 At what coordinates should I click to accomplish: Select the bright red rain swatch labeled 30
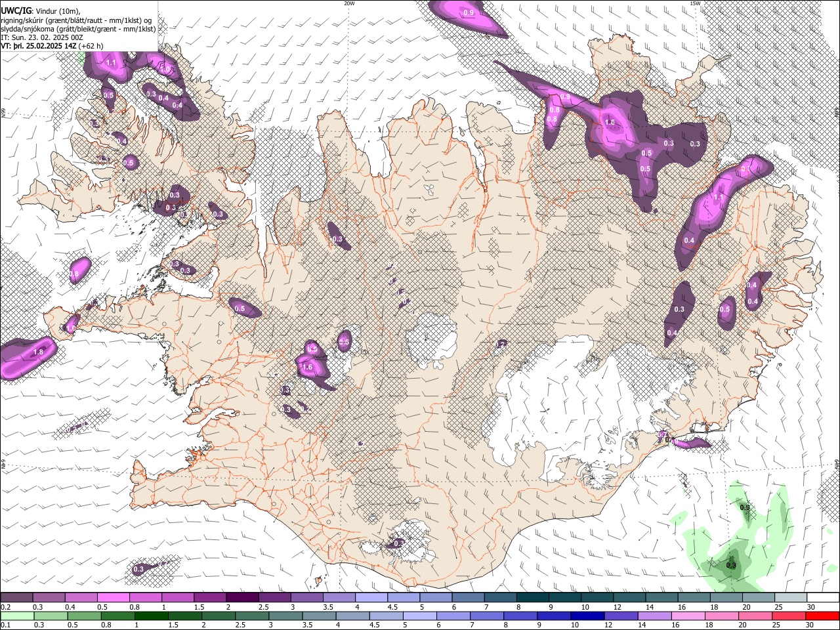click(x=822, y=616)
